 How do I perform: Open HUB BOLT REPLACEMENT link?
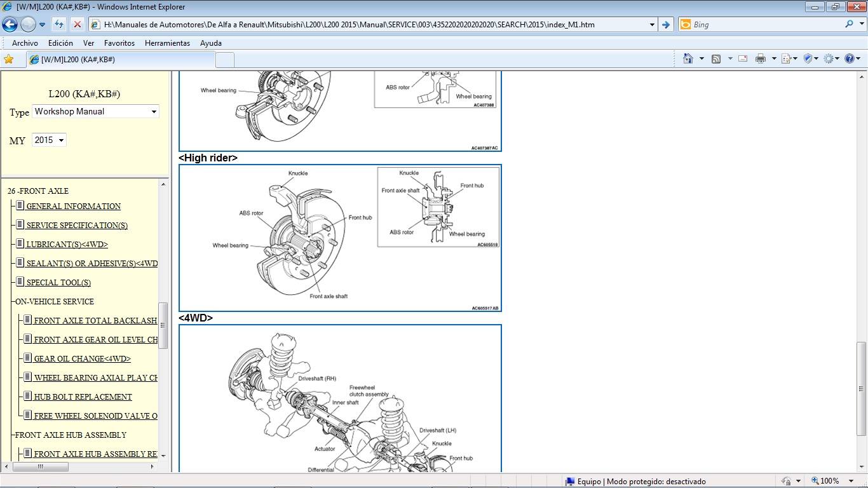(83, 397)
